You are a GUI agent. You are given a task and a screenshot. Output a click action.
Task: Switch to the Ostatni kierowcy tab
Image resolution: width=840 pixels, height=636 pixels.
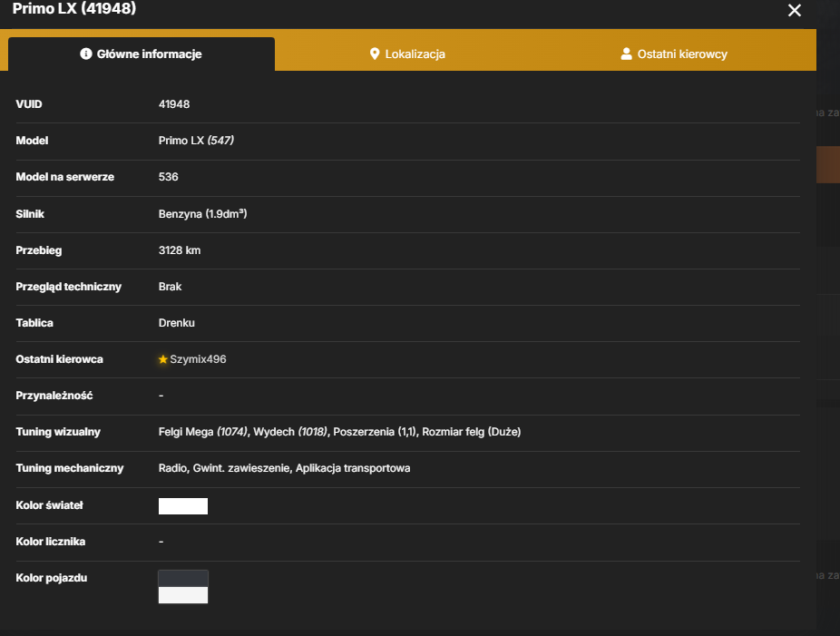pos(674,54)
